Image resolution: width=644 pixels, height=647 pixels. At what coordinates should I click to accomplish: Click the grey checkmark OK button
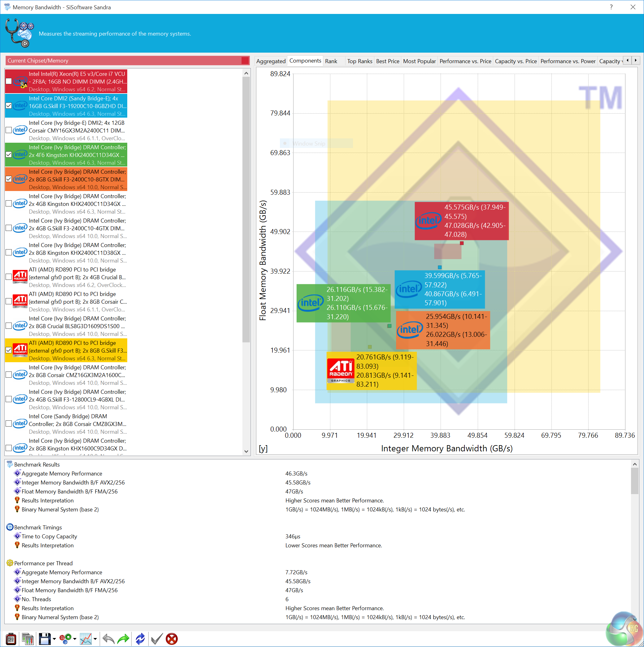[x=157, y=639]
